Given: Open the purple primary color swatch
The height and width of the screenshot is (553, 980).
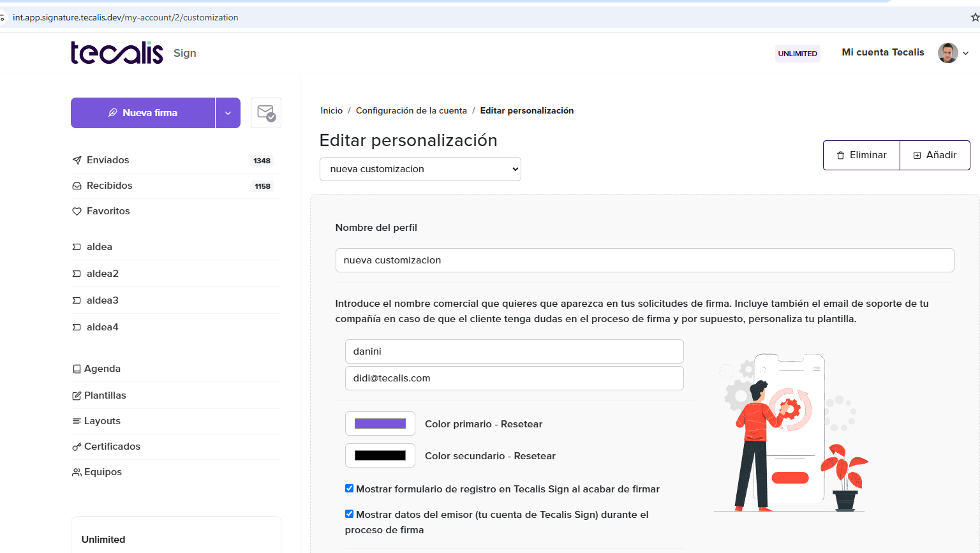Looking at the screenshot, I should tap(380, 424).
